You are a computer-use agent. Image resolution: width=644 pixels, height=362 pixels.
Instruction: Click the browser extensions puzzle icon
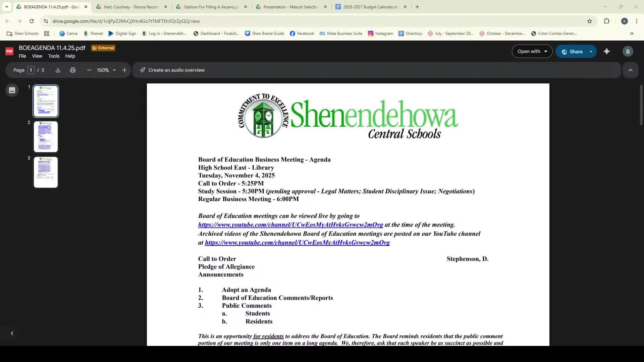click(x=607, y=21)
